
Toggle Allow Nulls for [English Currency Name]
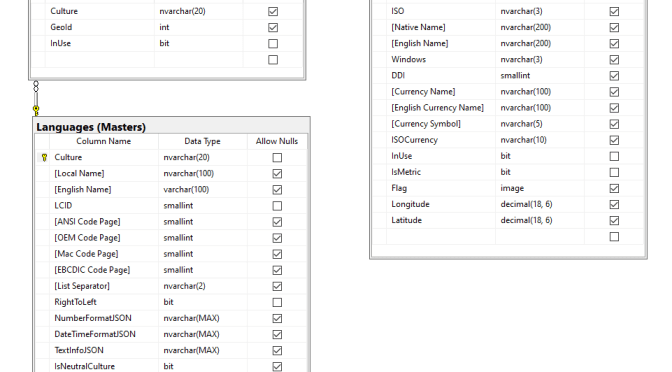click(x=614, y=108)
